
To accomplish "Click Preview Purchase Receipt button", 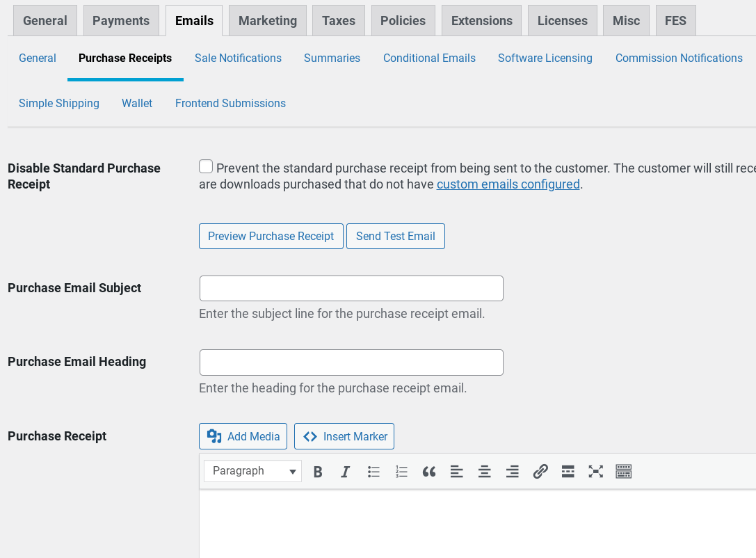I will pos(271,237).
